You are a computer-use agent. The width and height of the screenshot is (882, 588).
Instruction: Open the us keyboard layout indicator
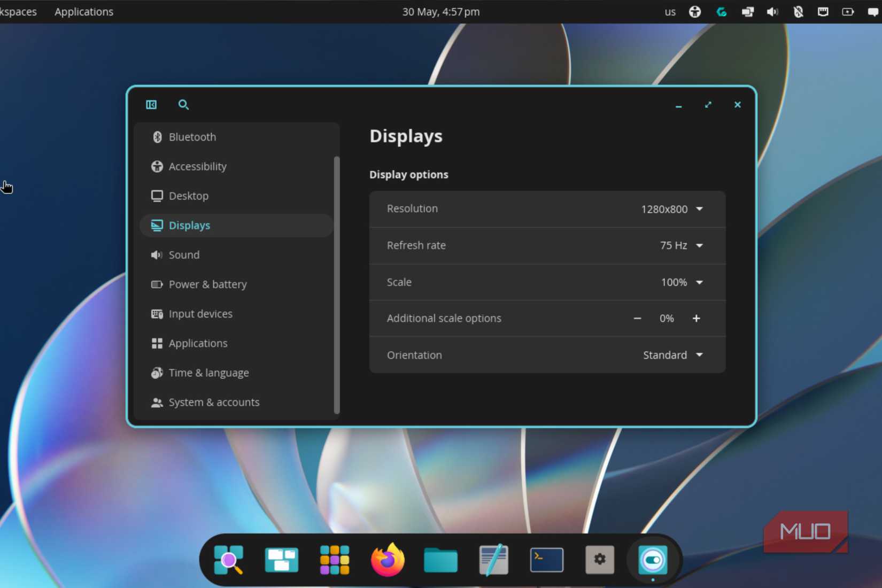coord(670,12)
